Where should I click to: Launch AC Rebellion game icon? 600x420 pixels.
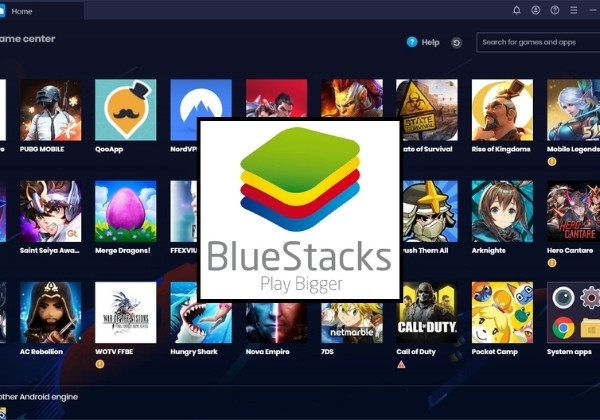[x=51, y=313]
